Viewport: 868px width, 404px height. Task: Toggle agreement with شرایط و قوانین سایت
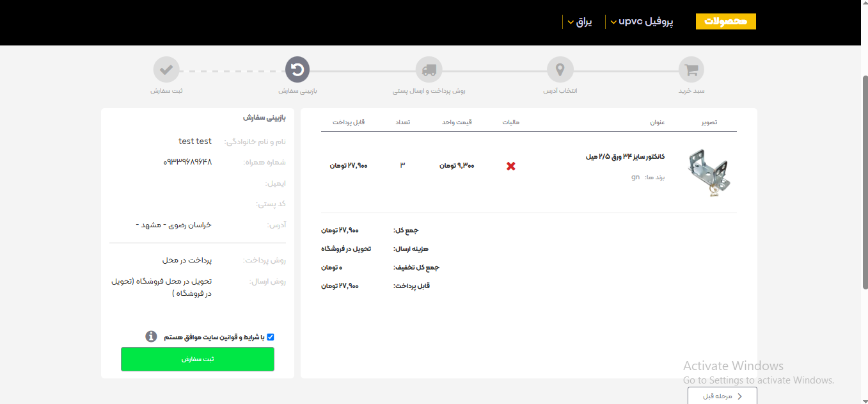tap(271, 336)
